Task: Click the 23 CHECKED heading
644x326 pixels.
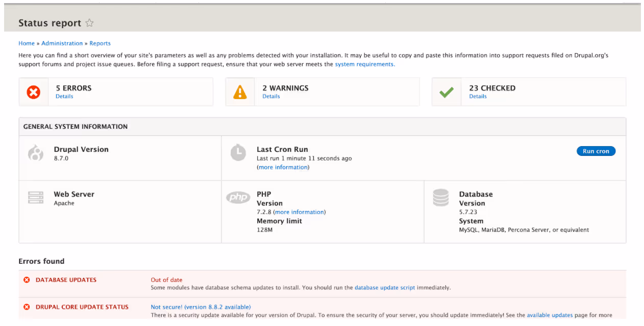Action: pos(492,88)
